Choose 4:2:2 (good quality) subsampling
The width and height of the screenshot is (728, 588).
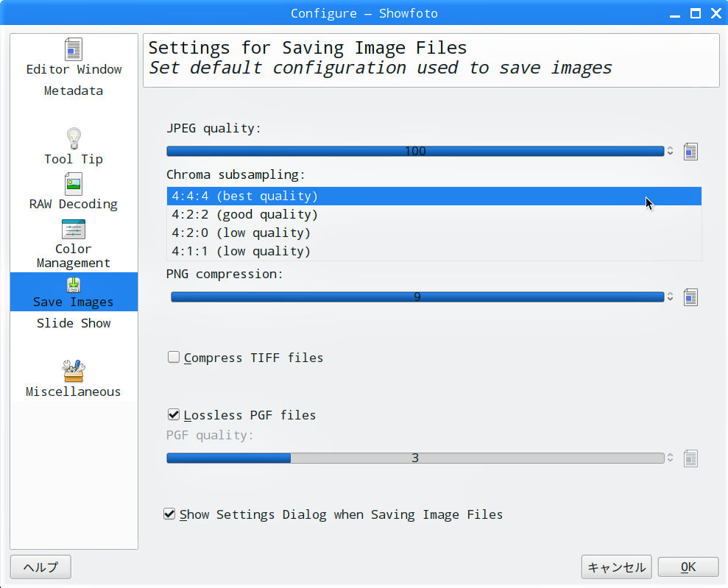434,214
